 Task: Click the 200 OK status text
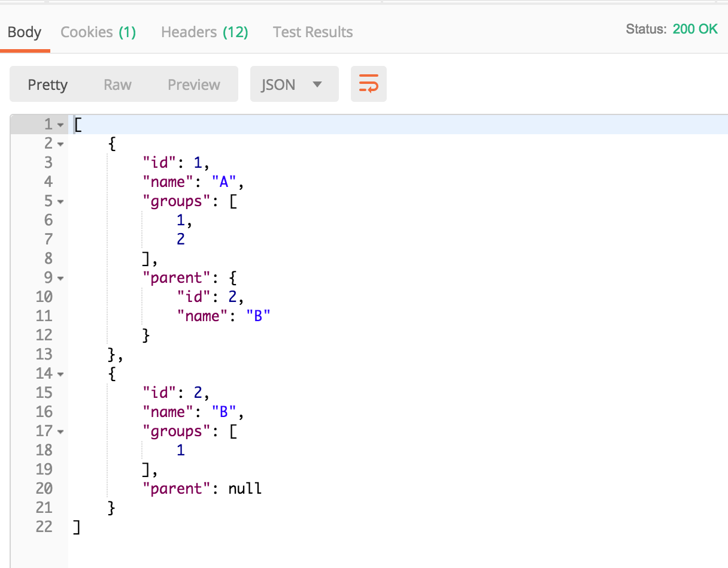tap(694, 29)
